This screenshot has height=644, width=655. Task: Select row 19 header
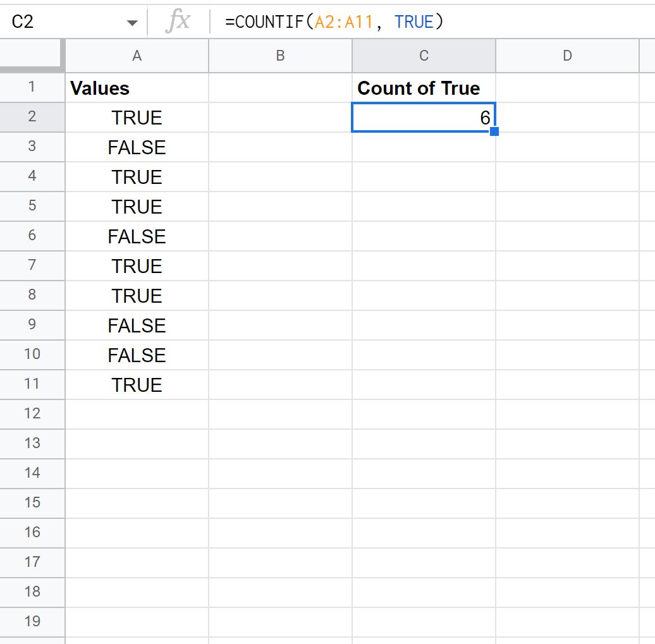pos(32,622)
